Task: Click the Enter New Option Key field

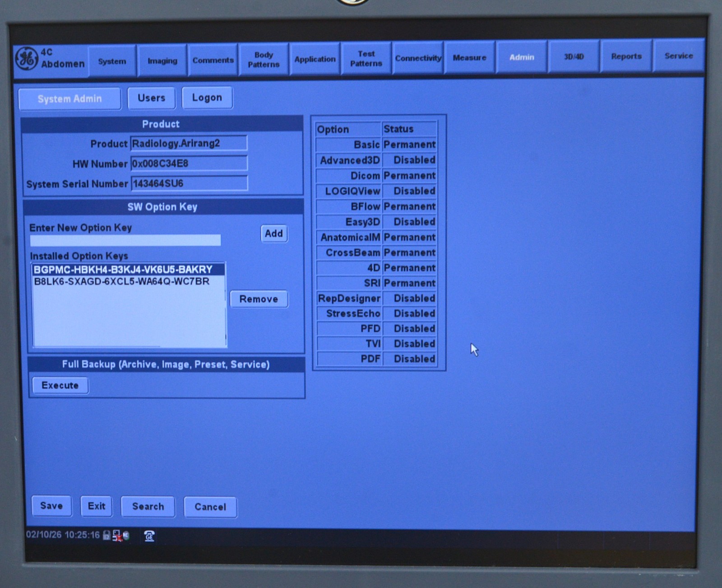Action: [125, 241]
